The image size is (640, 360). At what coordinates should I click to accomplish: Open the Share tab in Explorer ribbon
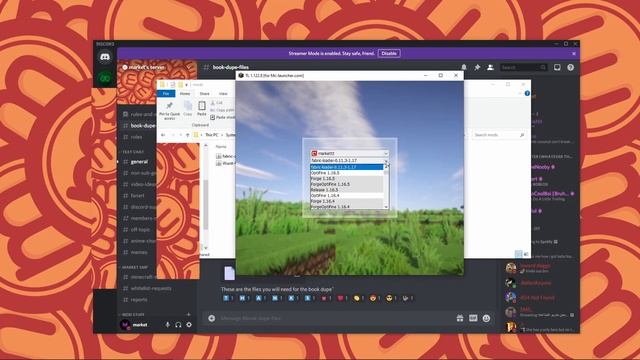(x=204, y=94)
